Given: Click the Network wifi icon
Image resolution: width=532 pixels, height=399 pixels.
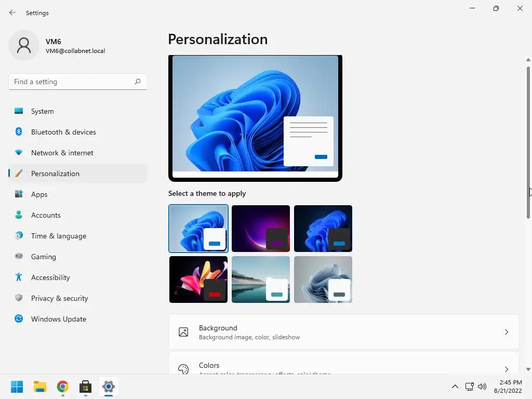Looking at the screenshot, I should pyautogui.click(x=19, y=153).
